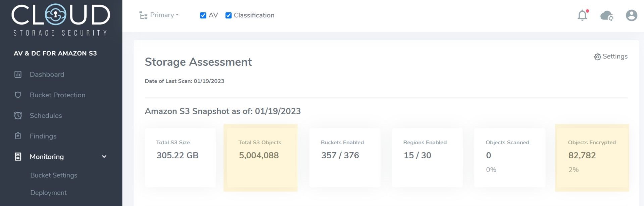Click the 'Storage Assessment' heading
The height and width of the screenshot is (206, 644).
(198, 62)
